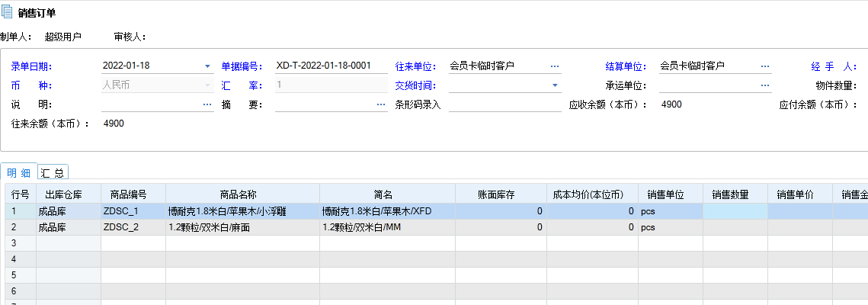
Task: Click the 审核人 label
Action: pyautogui.click(x=130, y=37)
